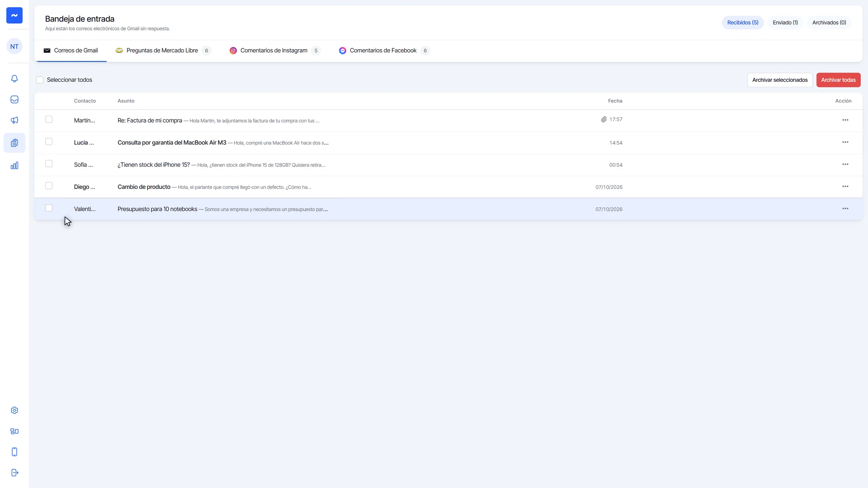Open actions menu for Cambio de producto email
The image size is (868, 488).
pyautogui.click(x=845, y=187)
